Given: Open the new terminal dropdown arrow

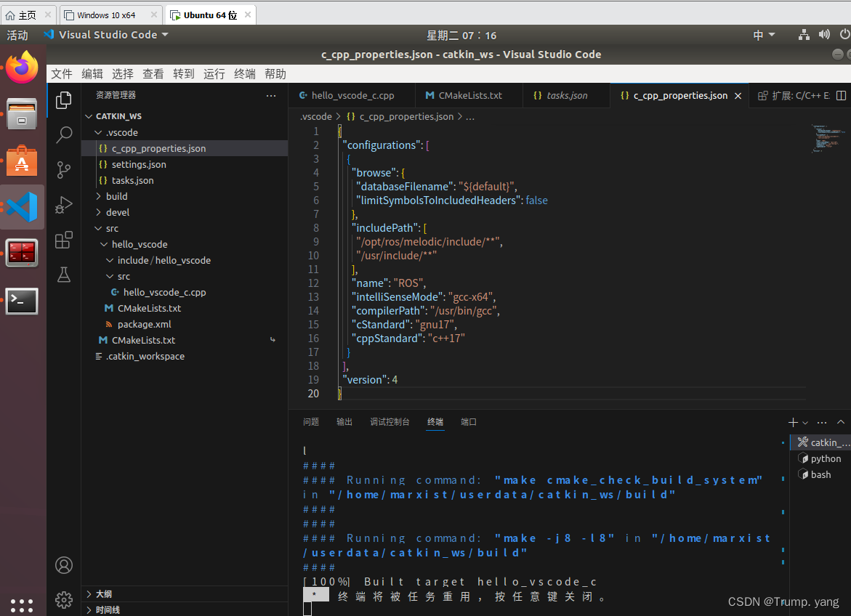Looking at the screenshot, I should pyautogui.click(x=805, y=423).
